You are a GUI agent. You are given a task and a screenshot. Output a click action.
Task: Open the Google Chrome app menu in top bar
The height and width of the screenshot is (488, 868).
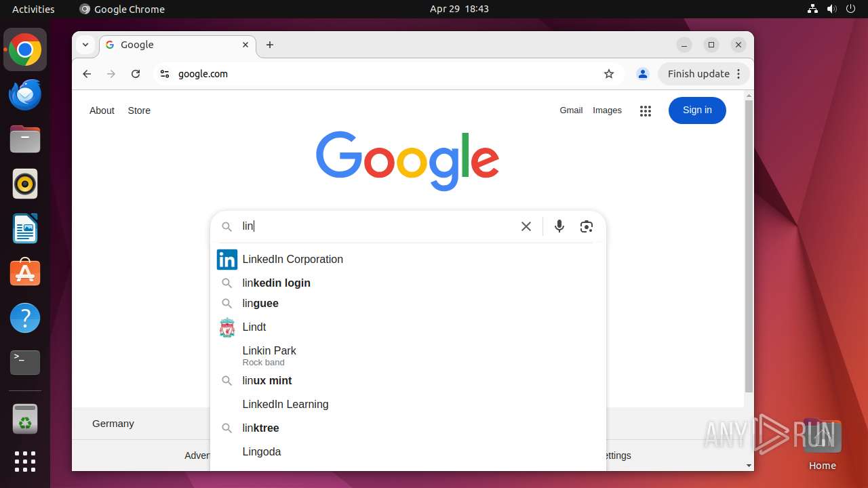pos(122,9)
